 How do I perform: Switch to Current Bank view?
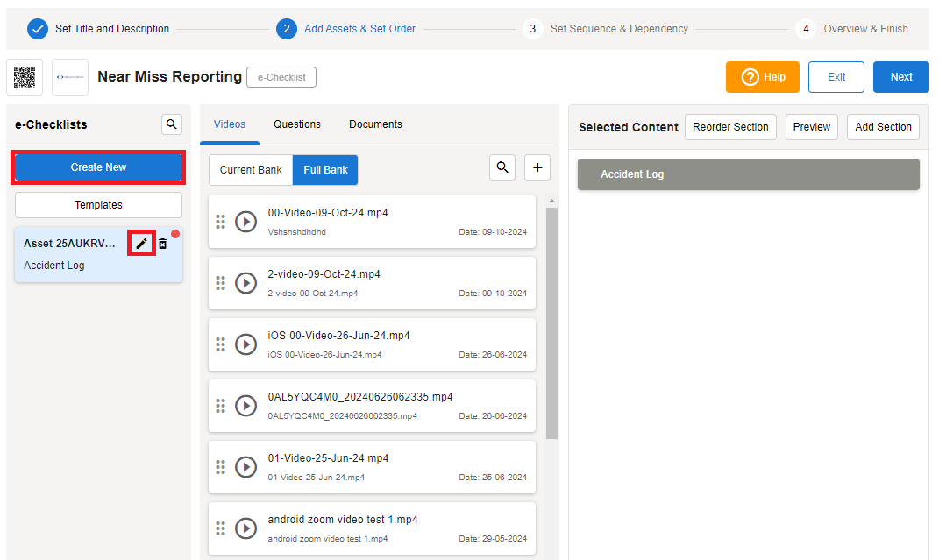coord(251,170)
